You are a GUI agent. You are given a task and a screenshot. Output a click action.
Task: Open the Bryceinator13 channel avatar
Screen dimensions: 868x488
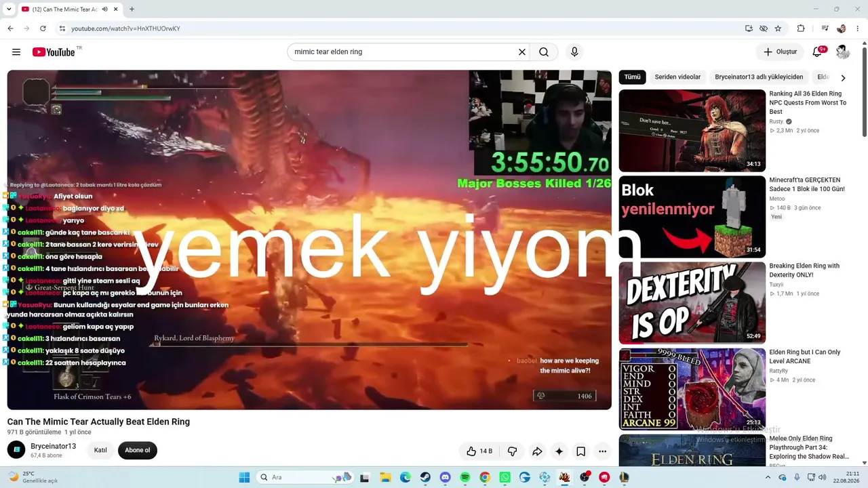point(16,450)
